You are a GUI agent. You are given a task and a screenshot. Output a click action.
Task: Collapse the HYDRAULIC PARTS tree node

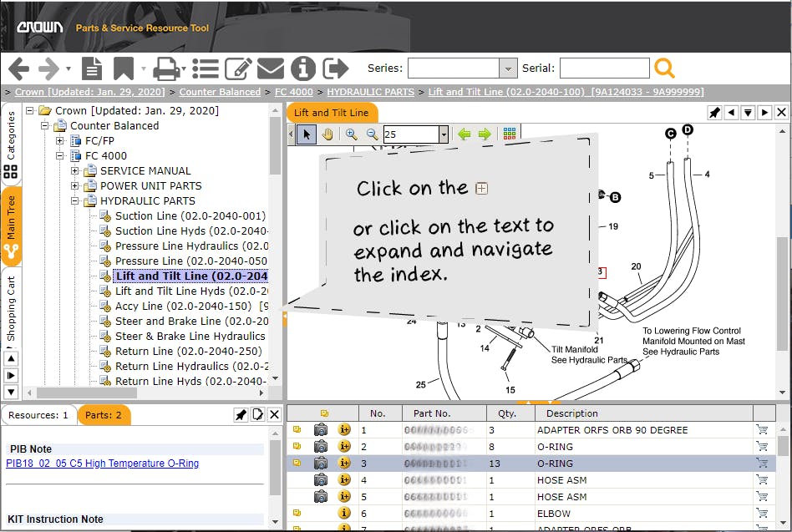(75, 201)
